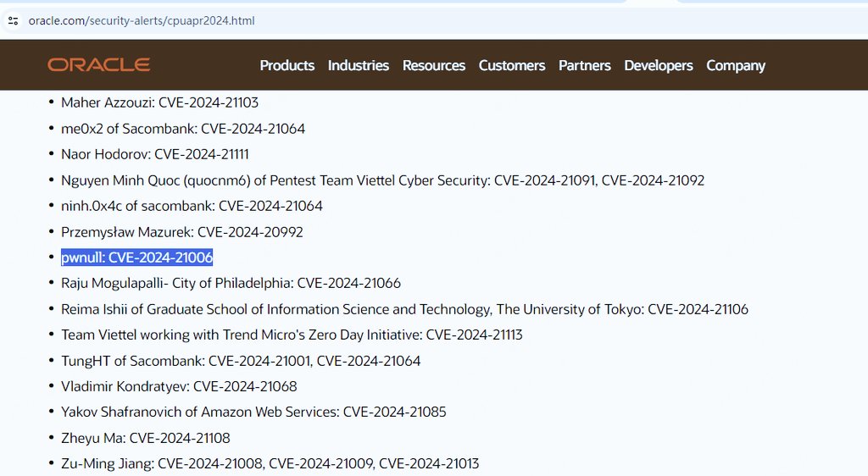Click the Oracle logo
The image size is (868, 476).
98,64
